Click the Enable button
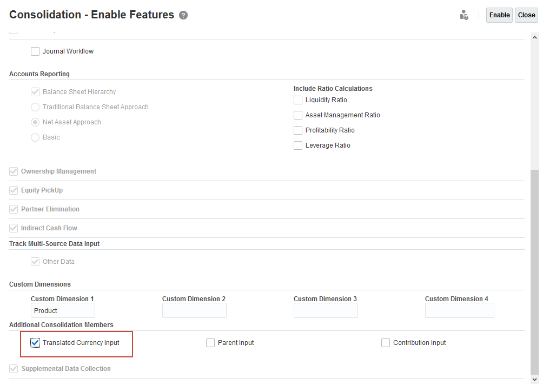This screenshot has width=543, height=392. tap(499, 15)
